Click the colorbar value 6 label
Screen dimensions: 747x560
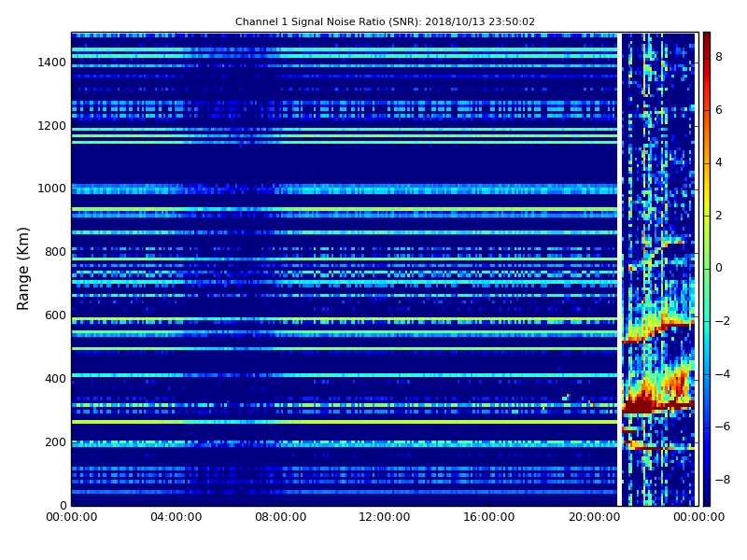pyautogui.click(x=719, y=110)
